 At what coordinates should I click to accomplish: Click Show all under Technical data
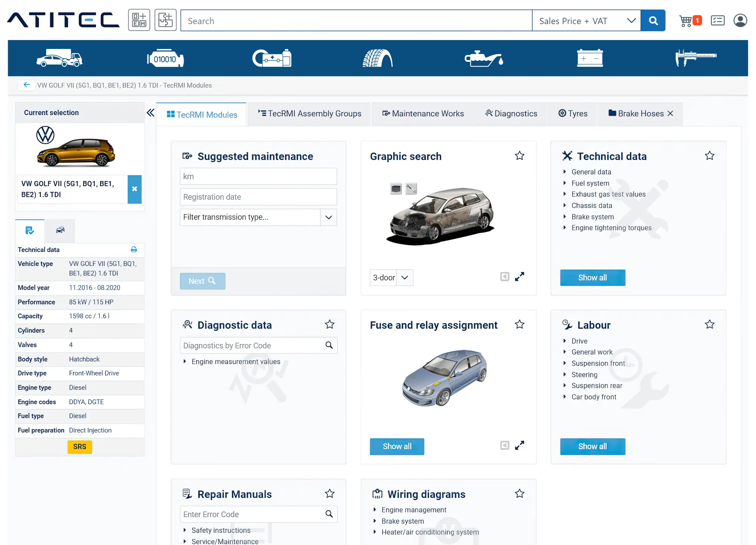tap(592, 278)
